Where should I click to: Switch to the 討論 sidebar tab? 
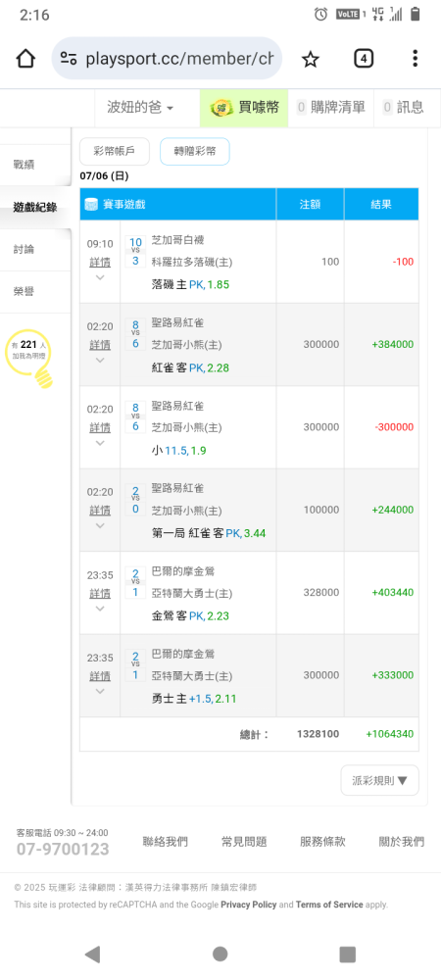(x=35, y=249)
